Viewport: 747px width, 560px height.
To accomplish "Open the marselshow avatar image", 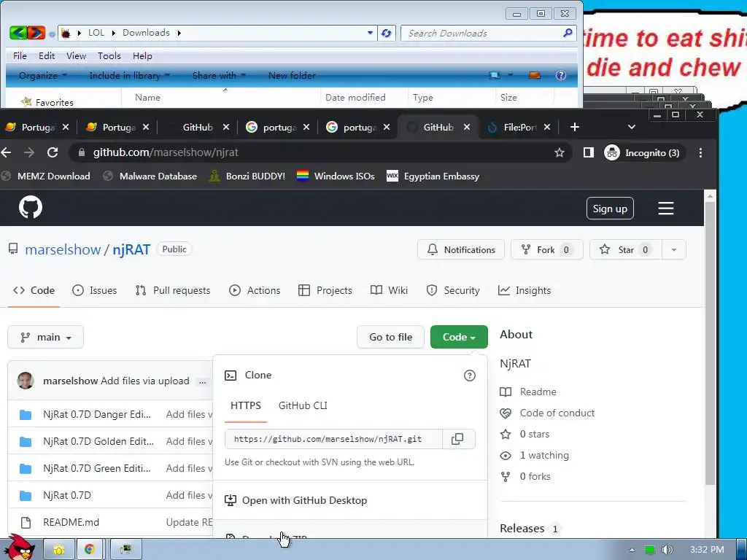I will tap(26, 381).
